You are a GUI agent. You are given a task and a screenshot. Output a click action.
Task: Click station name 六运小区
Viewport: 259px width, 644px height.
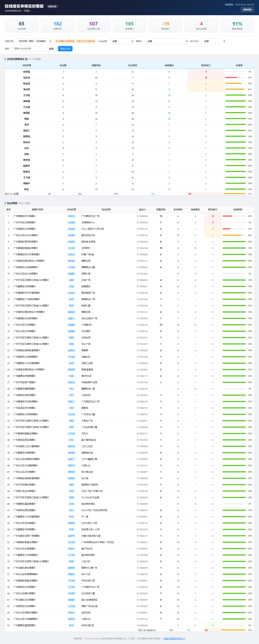(86, 561)
